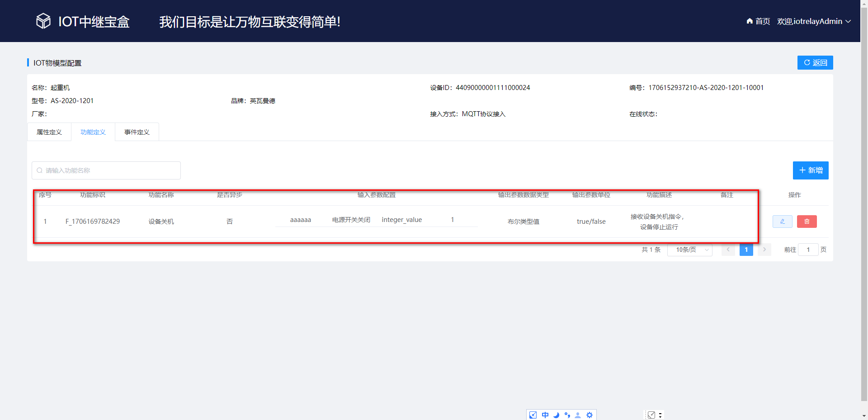Open the 10条/页 page size dropdown
The width and height of the screenshot is (868, 420).
point(689,250)
